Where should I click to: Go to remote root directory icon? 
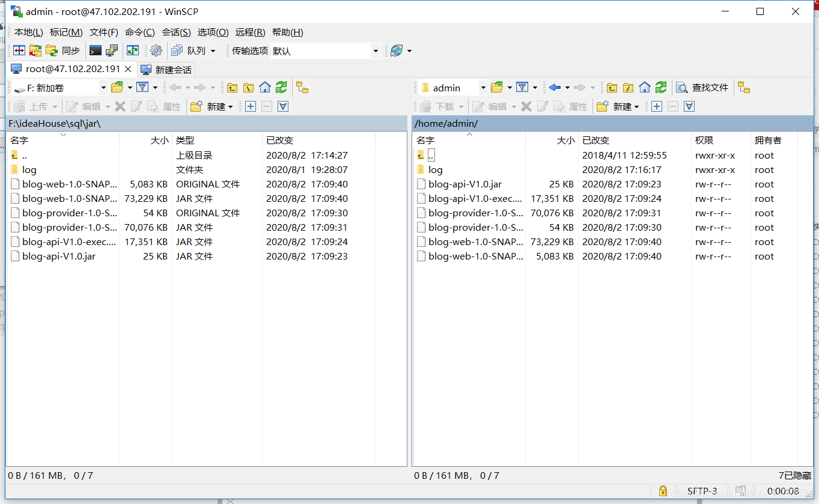[x=628, y=88]
